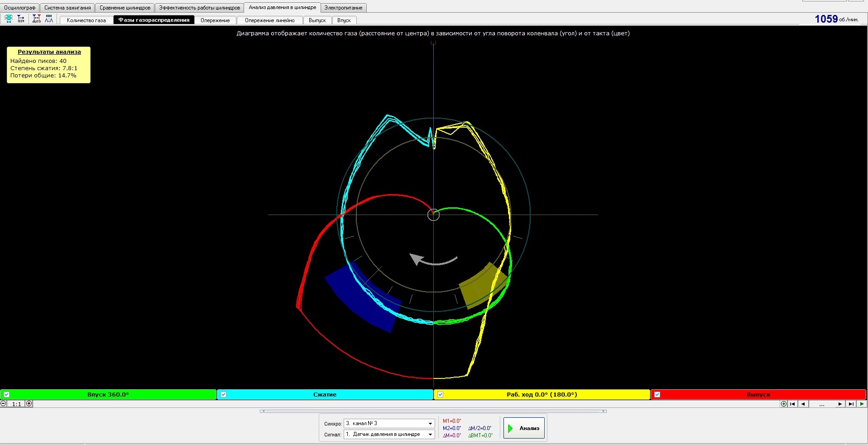Screen dimensions: 868x445
Task: Start playback with green play arrow
Action: pyautogui.click(x=862, y=404)
